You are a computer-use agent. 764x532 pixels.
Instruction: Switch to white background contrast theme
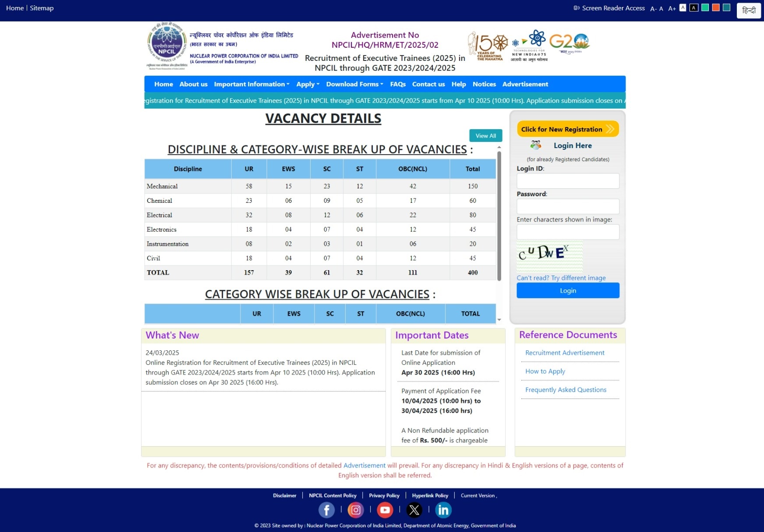tap(683, 7)
